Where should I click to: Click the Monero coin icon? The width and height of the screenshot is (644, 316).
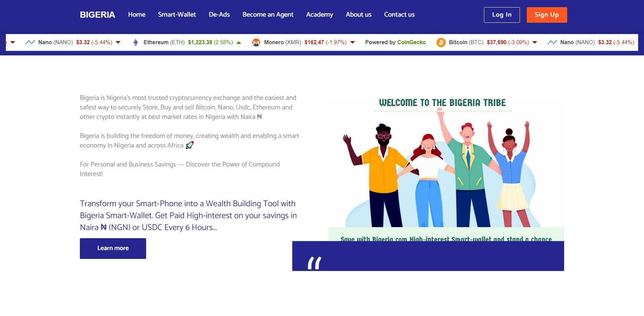coord(256,42)
